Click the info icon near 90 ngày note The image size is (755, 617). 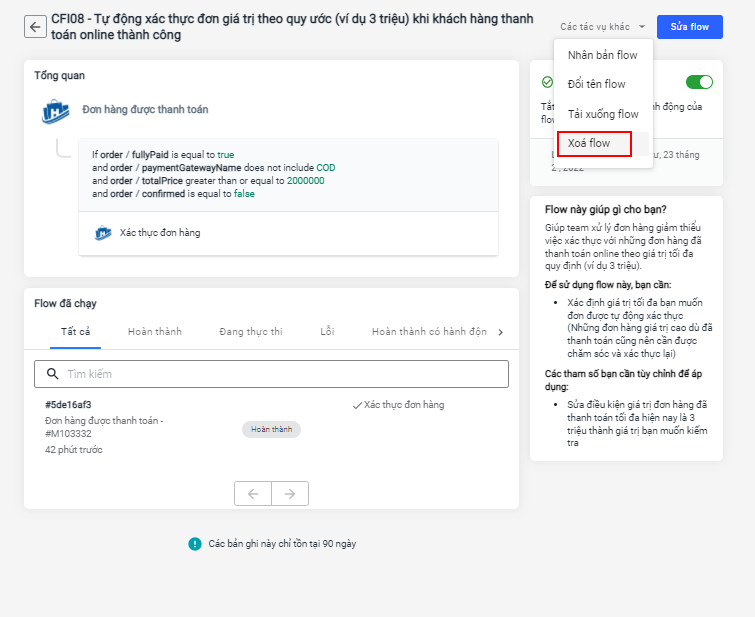point(195,544)
